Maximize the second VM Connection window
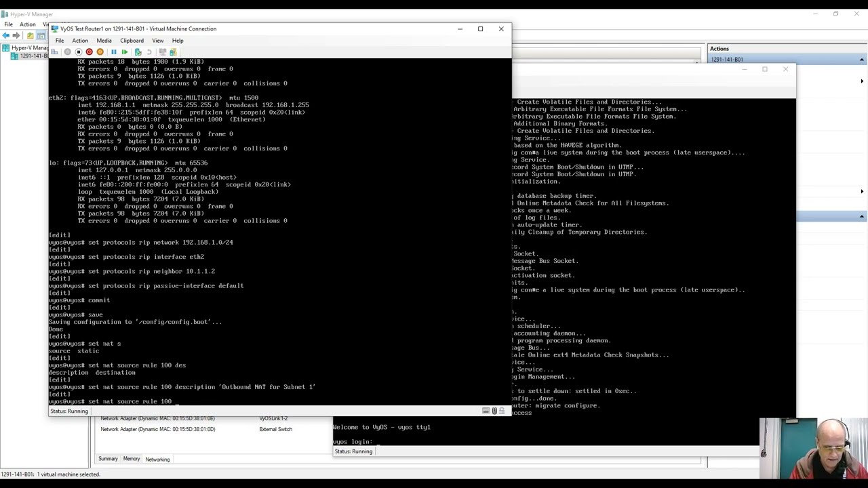Viewport: 868px width, 488px height. click(x=764, y=69)
